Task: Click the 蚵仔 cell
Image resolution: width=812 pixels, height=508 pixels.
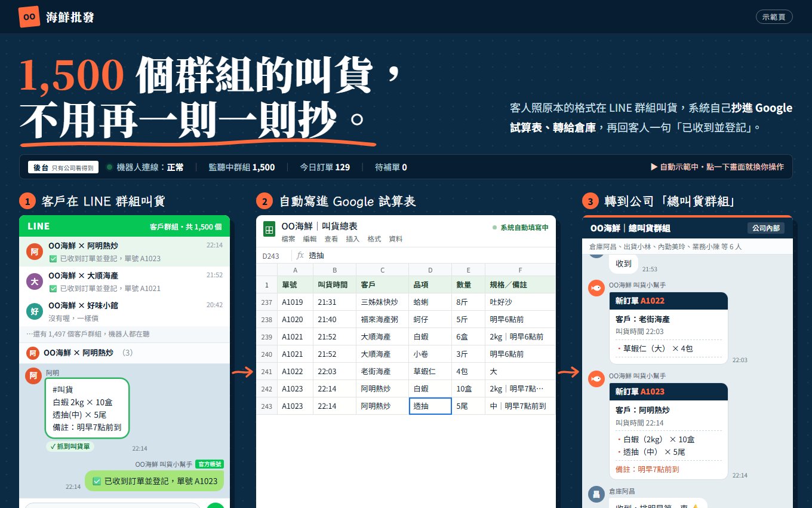Action: 430,319
